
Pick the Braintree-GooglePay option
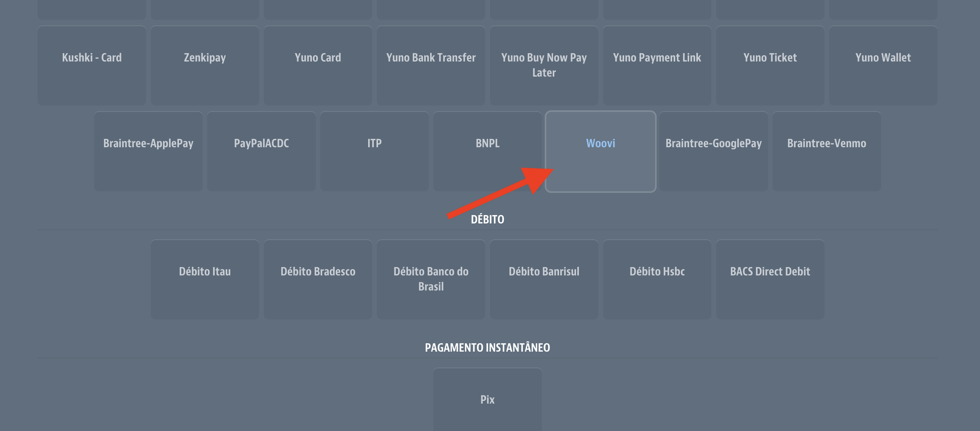click(713, 151)
